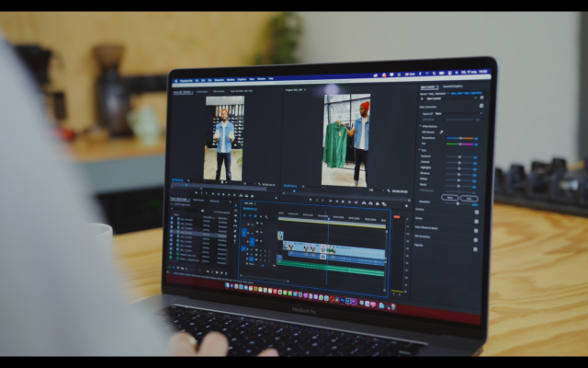Add a marker in the timeline header
Image resolution: width=588 pixels, height=368 pixels.
[261, 216]
